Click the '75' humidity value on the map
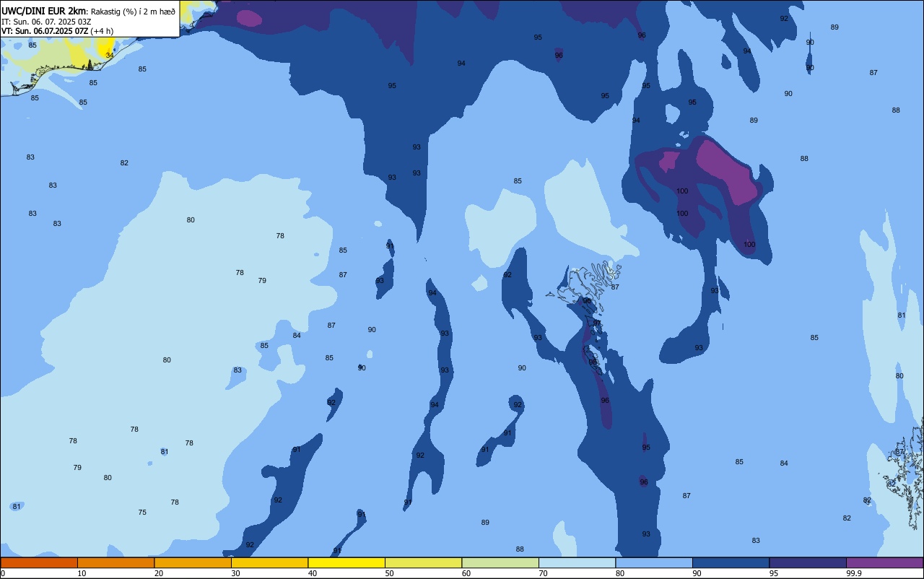The height and width of the screenshot is (579, 924). point(142,513)
